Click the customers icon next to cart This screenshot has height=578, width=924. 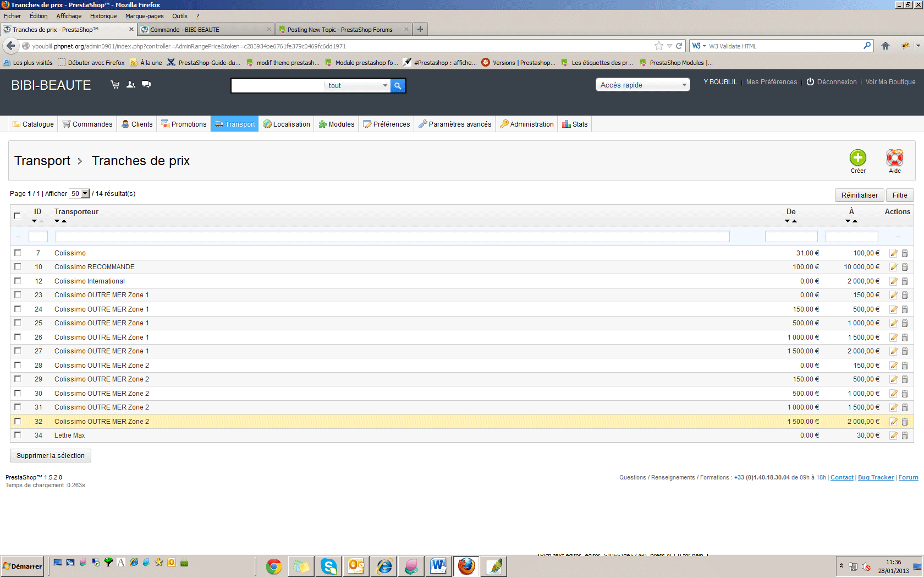tap(131, 85)
